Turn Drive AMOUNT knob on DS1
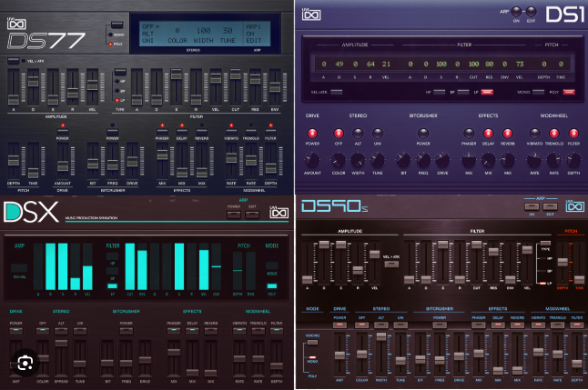 pos(312,160)
